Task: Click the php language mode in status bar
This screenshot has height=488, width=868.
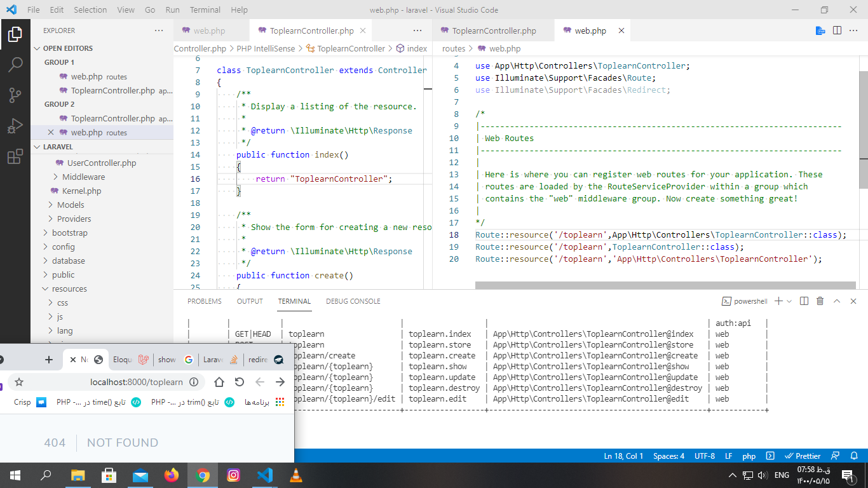Action: (x=749, y=456)
